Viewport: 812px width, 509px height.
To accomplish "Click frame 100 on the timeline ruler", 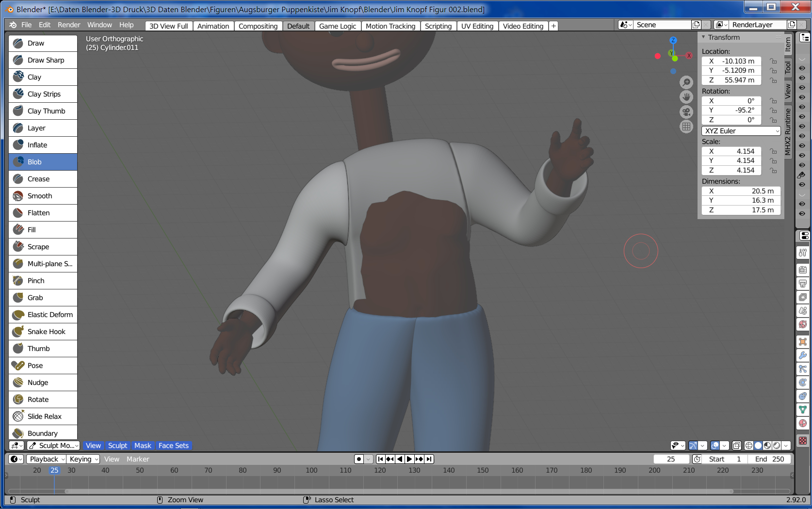I will click(x=311, y=470).
